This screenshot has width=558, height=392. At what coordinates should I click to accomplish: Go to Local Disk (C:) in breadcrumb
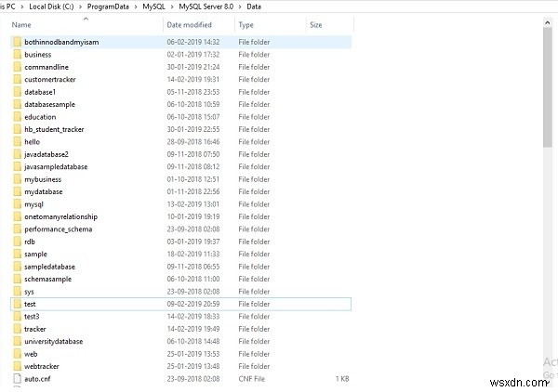pyautogui.click(x=51, y=7)
